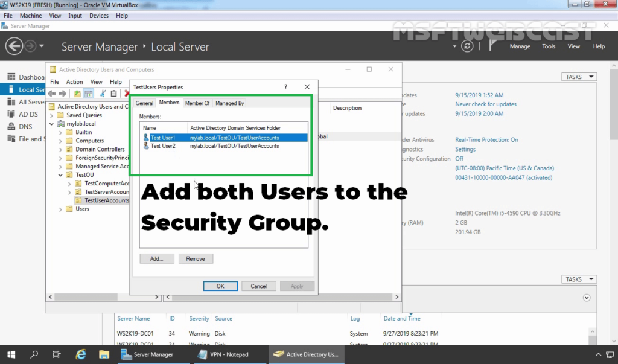
Task: Expand the Computers container
Action: [61, 141]
